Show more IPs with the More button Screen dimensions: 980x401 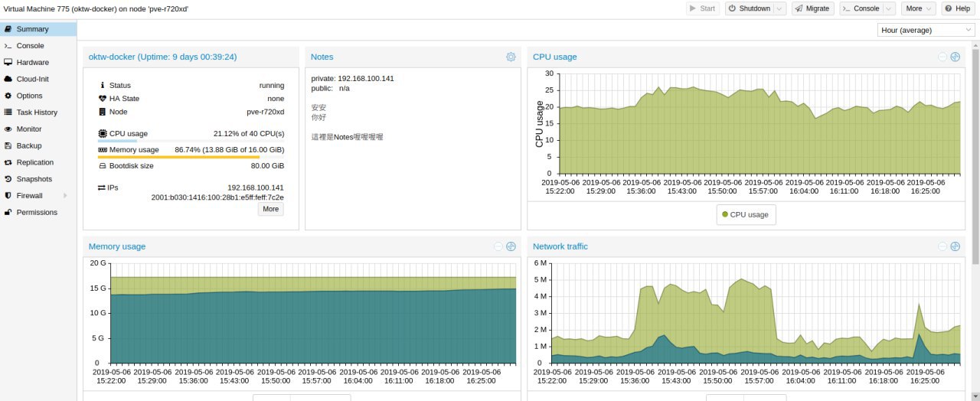click(270, 209)
